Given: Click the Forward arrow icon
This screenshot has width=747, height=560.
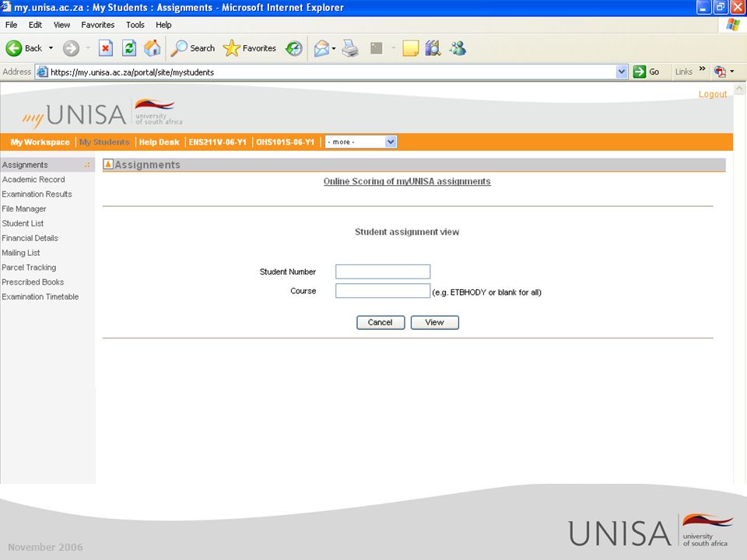Looking at the screenshot, I should 71,48.
